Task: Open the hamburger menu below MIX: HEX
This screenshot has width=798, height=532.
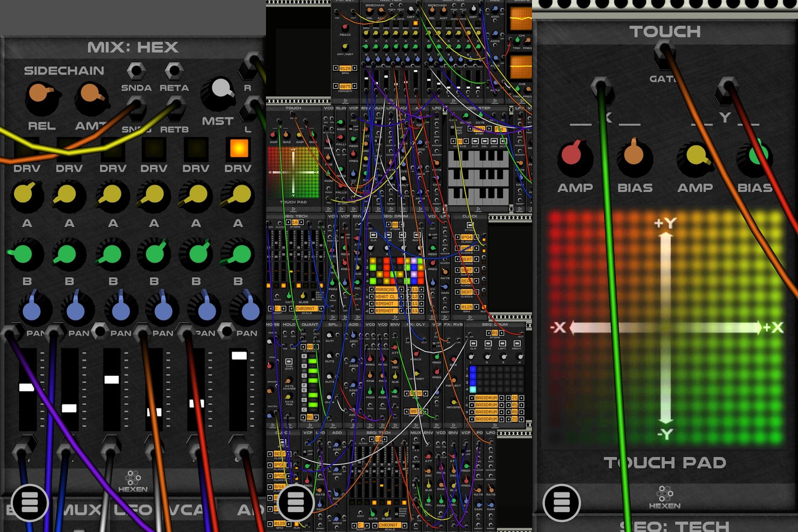Action: 30,503
